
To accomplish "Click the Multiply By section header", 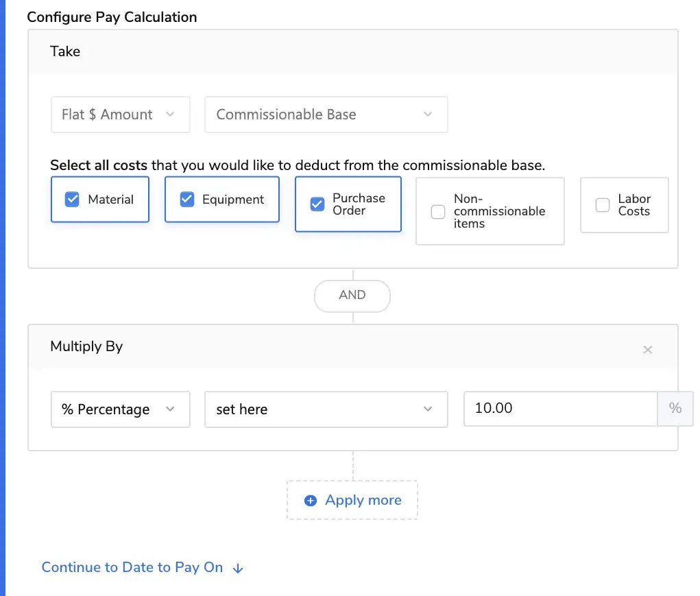I will point(86,346).
